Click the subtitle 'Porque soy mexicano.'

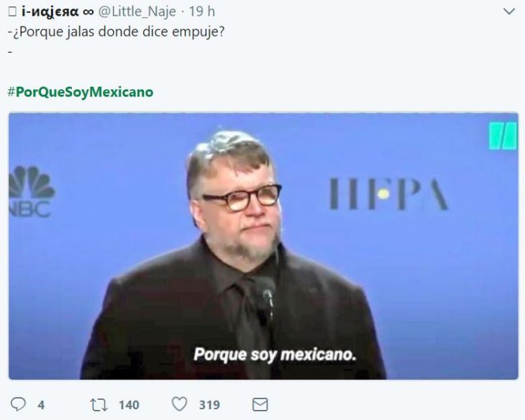[275, 355]
